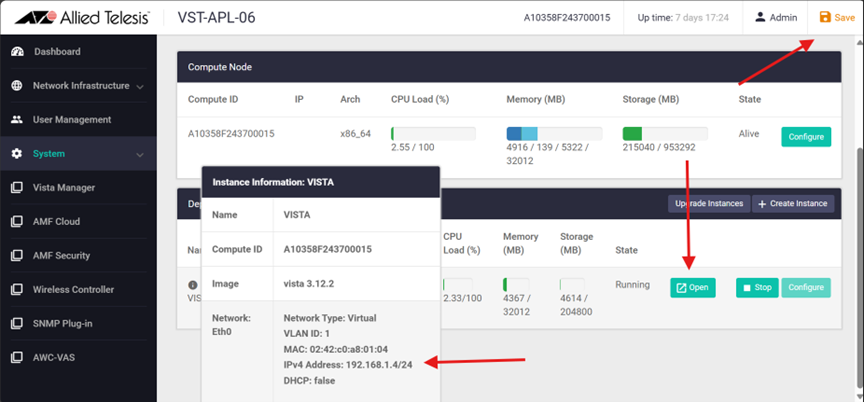Click the compute node Storage usage bar
This screenshot has height=402, width=864.
pos(665,134)
